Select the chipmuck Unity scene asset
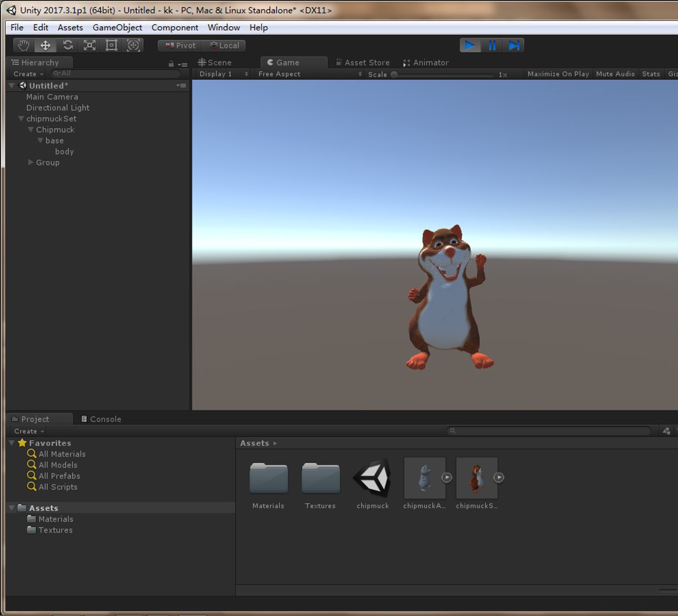Screen dimensions: 678x616 372,477
